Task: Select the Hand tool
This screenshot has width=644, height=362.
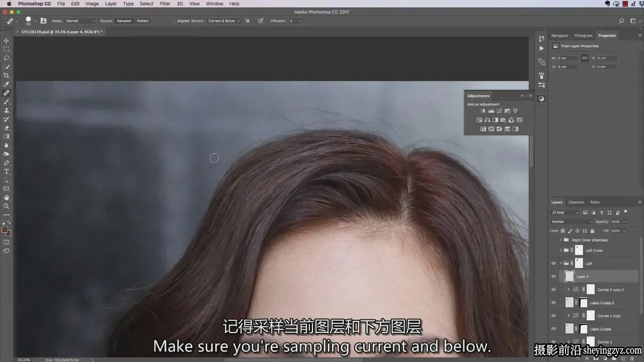Action: [x=7, y=198]
